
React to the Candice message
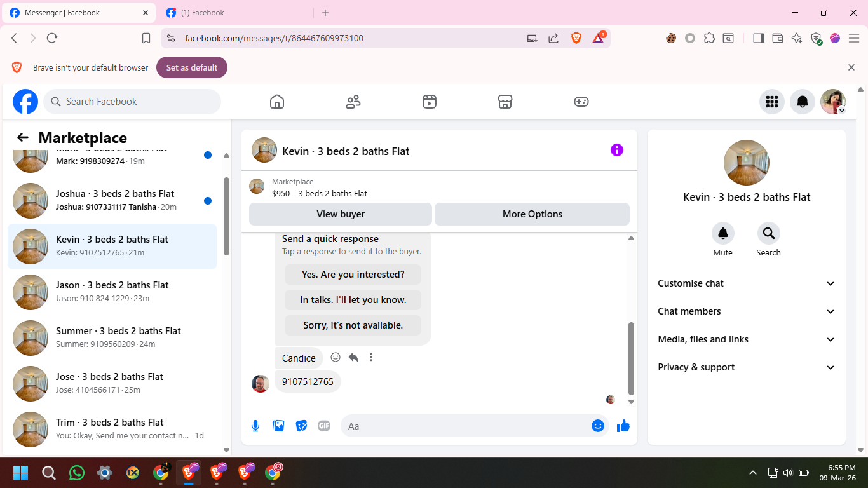tap(336, 357)
